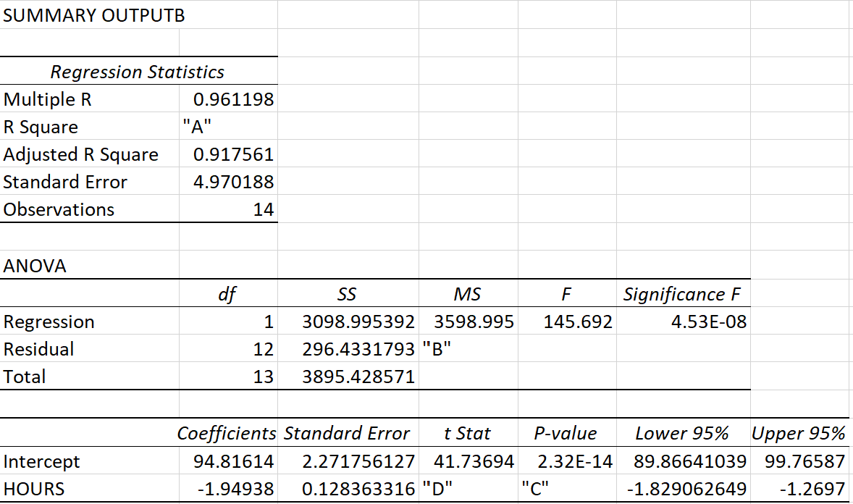The width and height of the screenshot is (853, 504).
Task: Click the F column header
Action: click(566, 295)
